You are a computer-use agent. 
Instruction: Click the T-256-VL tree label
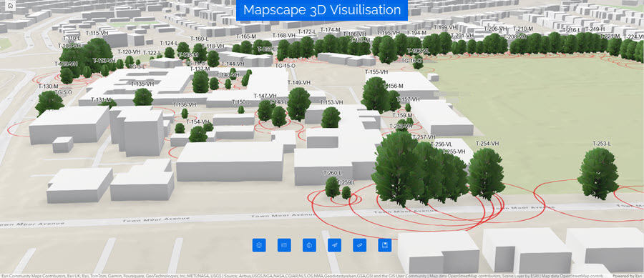click(441, 144)
